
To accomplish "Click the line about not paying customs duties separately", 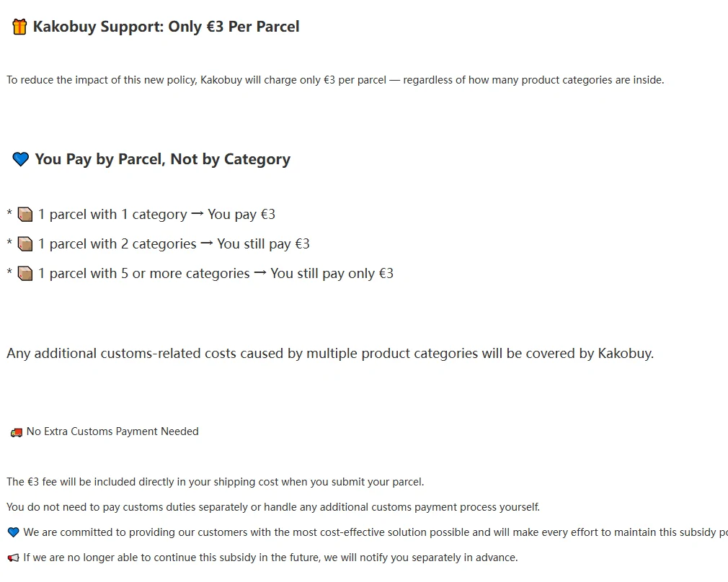I will (273, 507).
